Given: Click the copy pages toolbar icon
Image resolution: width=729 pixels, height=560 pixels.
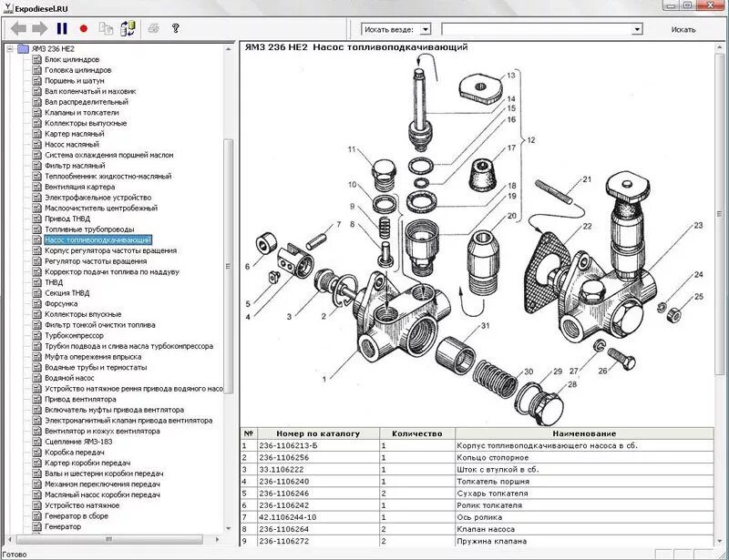Looking at the screenshot, I should (x=106, y=29).
